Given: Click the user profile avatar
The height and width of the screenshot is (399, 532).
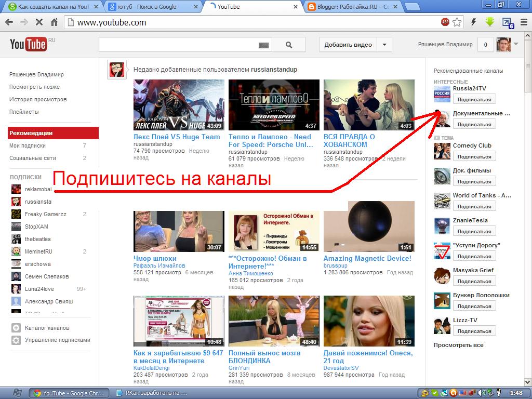Looking at the screenshot, I should (x=503, y=45).
